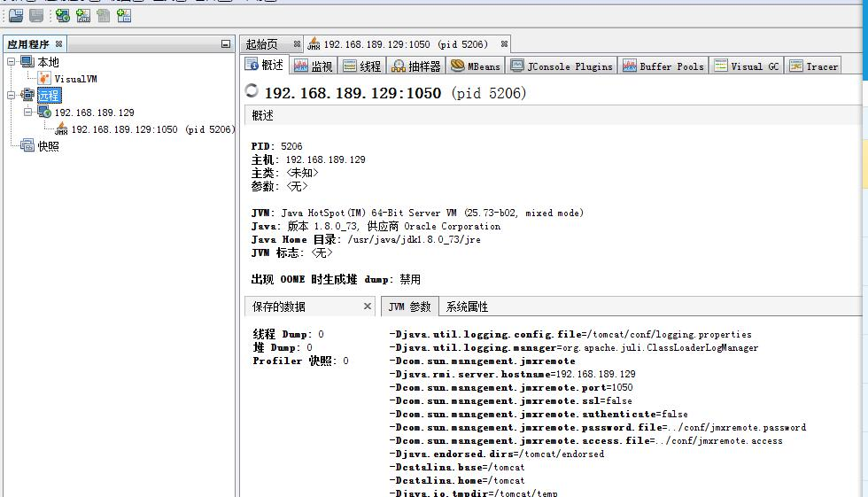Click the -Dcatalina.base=/tomcat line
Viewport: 868px width, 497px height.
click(x=457, y=467)
